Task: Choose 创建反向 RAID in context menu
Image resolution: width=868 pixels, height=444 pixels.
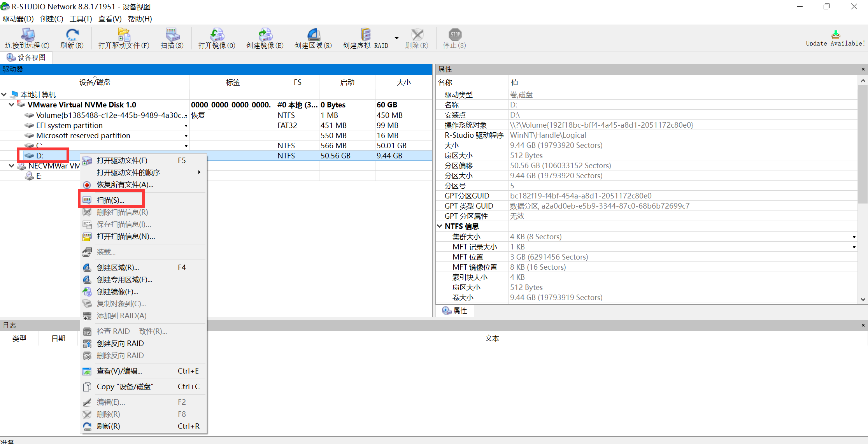Action: (x=143, y=343)
